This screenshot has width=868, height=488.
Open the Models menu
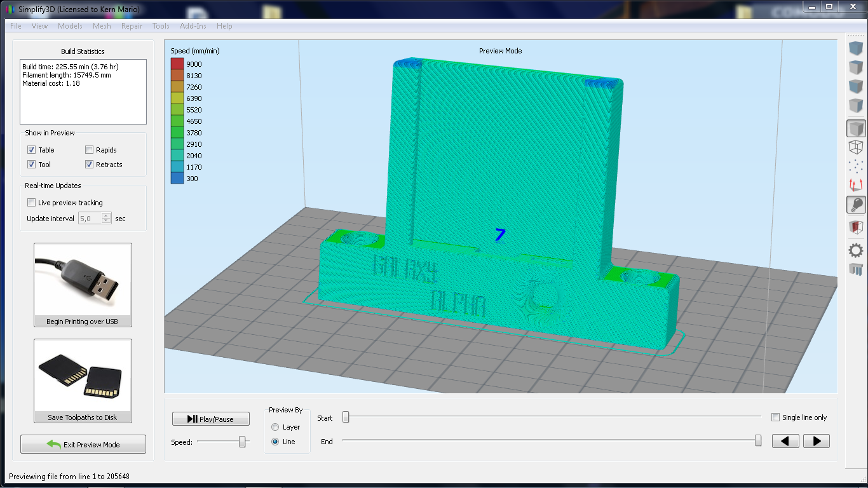click(70, 26)
